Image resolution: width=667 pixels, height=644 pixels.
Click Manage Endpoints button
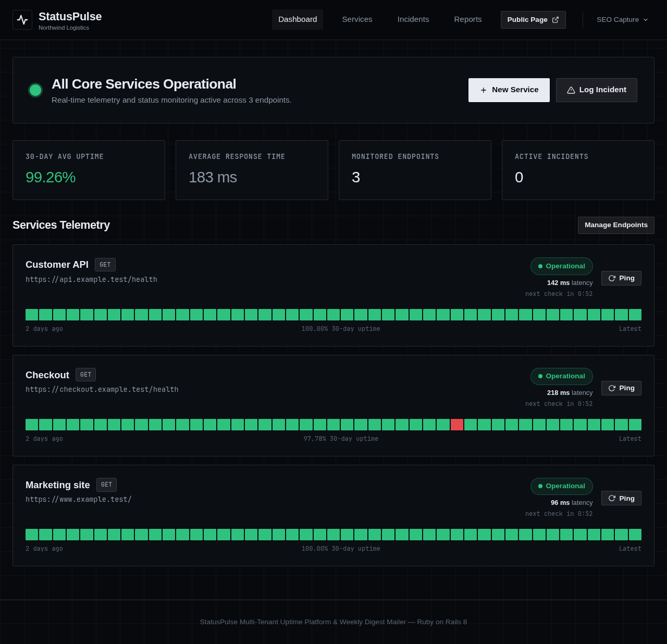[616, 225]
